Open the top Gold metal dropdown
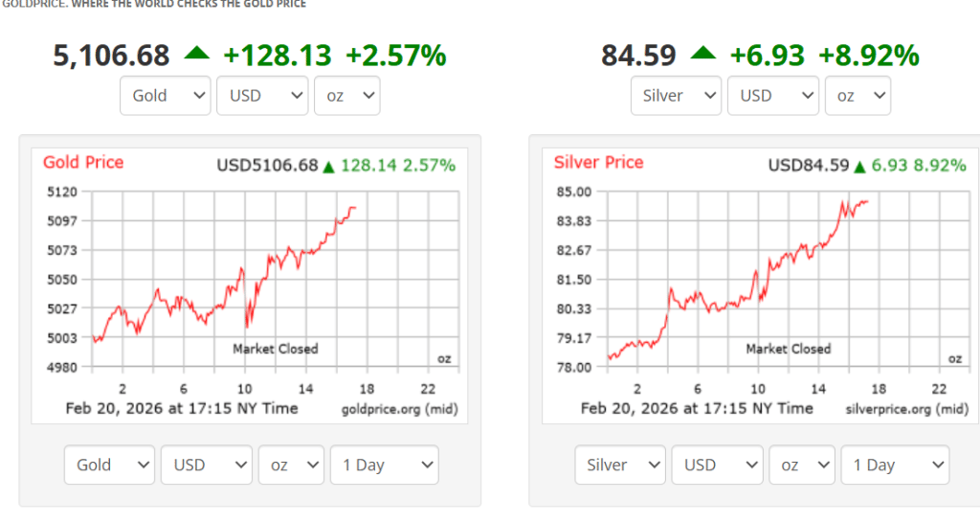The image size is (980, 523). (x=166, y=96)
